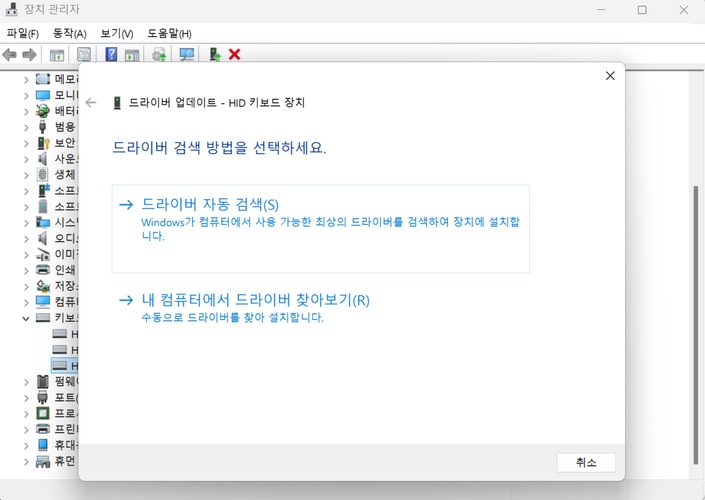Image resolution: width=705 pixels, height=500 pixels.
Task: Open the 동작(A) menu
Action: point(69,33)
